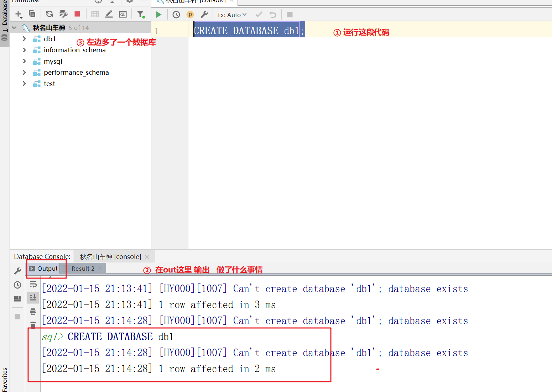Click the red Stop/Deactivate icon in Database toolbar
This screenshot has height=392, width=552.
(77, 14)
